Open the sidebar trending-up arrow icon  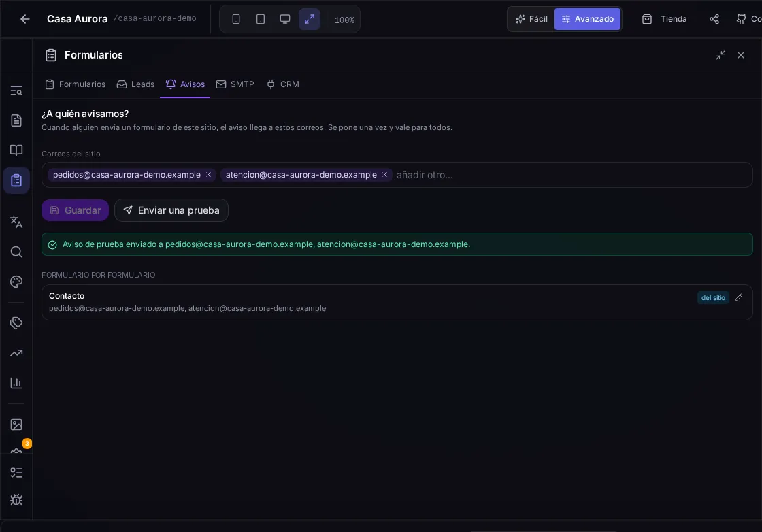point(16,353)
